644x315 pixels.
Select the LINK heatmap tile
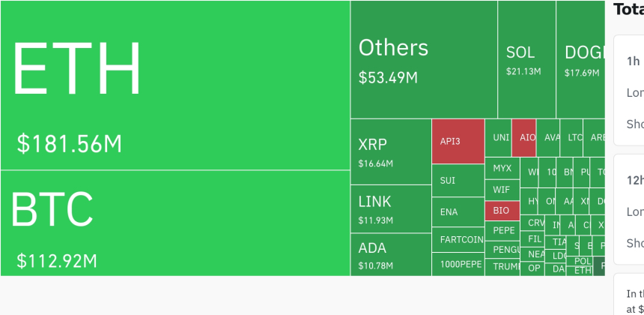coord(390,209)
